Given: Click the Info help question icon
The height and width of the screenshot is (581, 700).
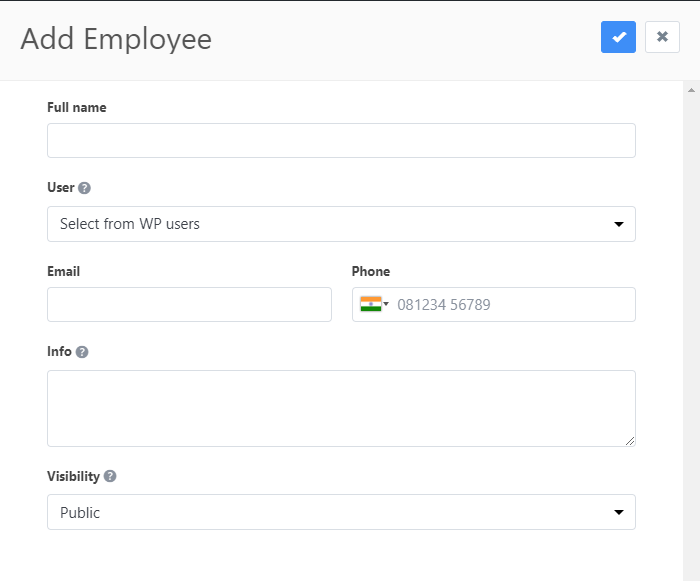Looking at the screenshot, I should 82,352.
